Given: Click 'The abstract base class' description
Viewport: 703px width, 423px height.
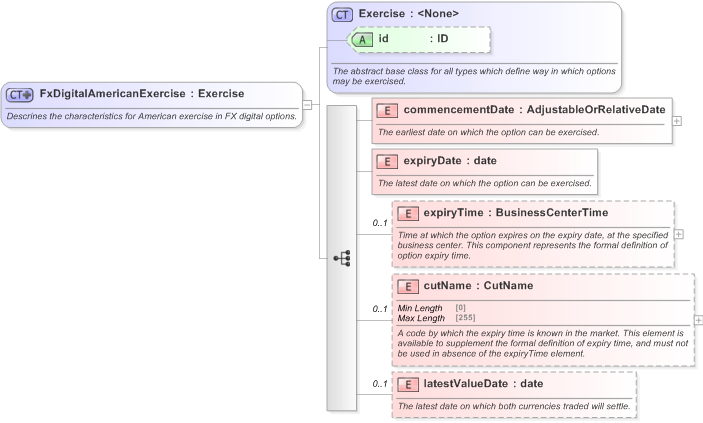Looking at the screenshot, I should tap(474, 76).
